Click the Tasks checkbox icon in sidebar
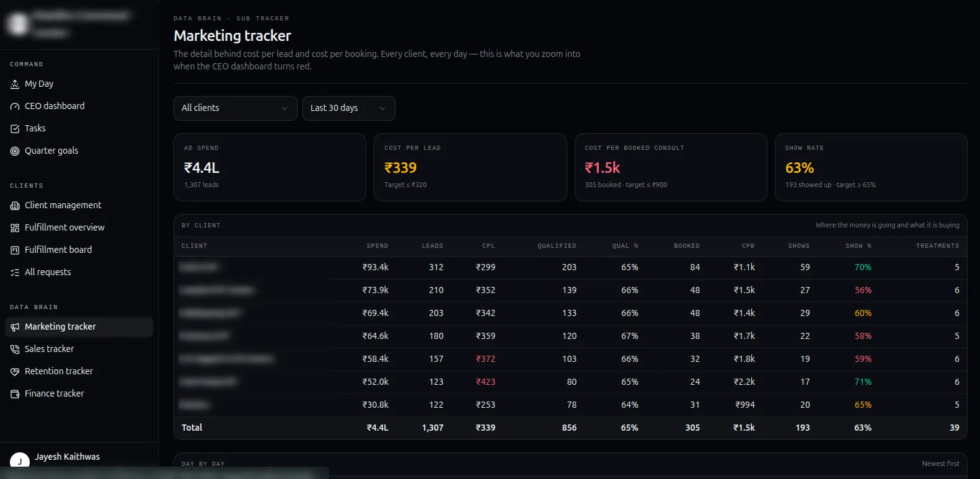 pos(15,129)
